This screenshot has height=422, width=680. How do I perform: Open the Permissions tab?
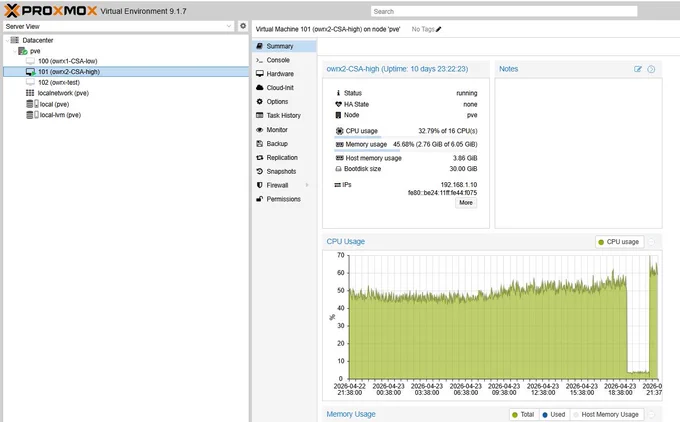(x=284, y=199)
